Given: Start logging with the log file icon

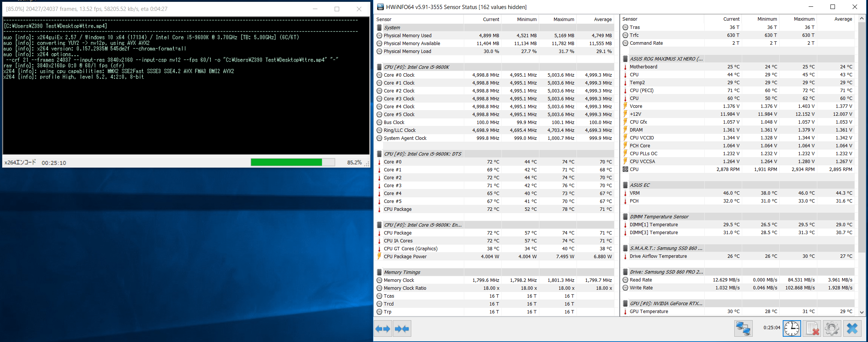Looking at the screenshot, I should click(812, 329).
